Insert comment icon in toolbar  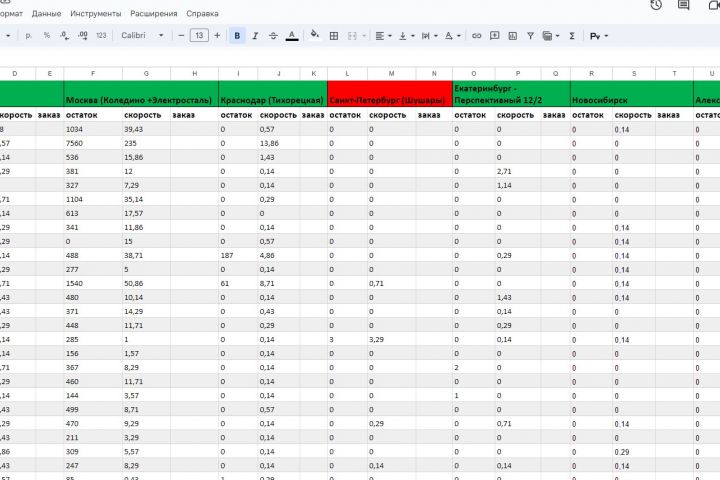tap(495, 35)
